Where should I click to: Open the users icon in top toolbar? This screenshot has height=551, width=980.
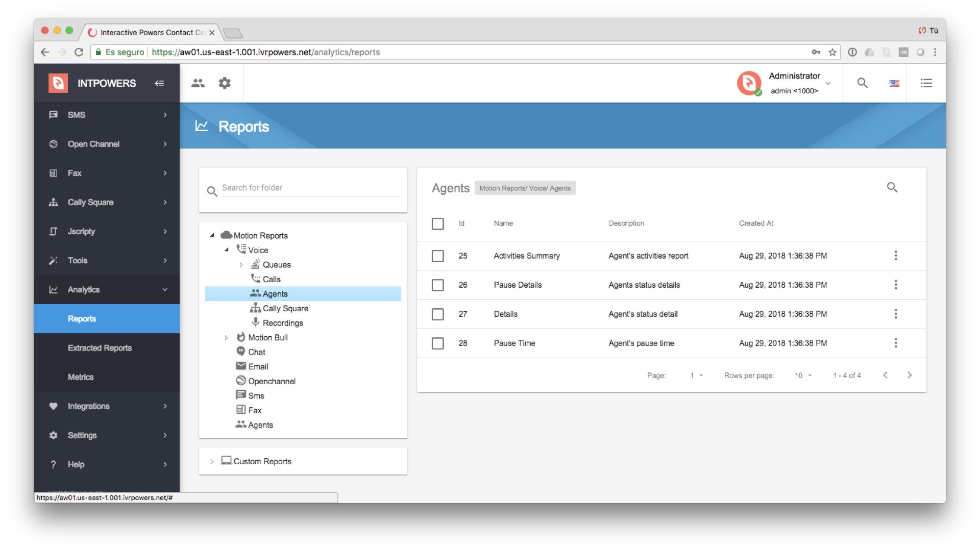click(198, 83)
